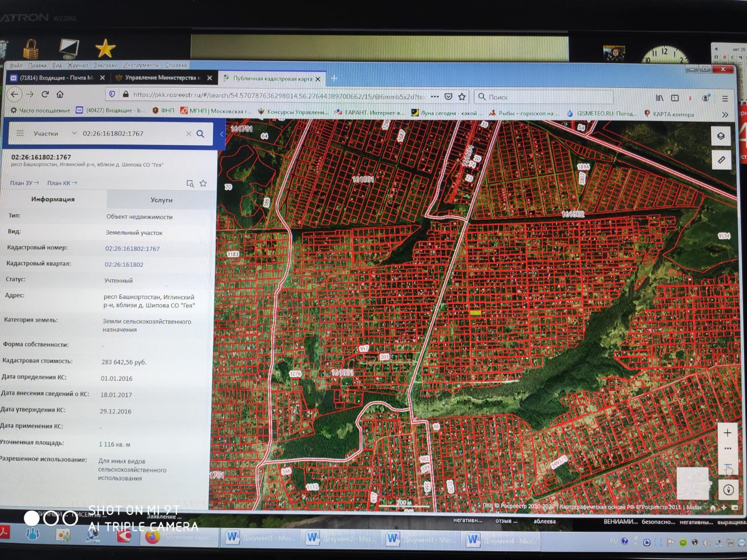Collapse the left information panel

222,134
